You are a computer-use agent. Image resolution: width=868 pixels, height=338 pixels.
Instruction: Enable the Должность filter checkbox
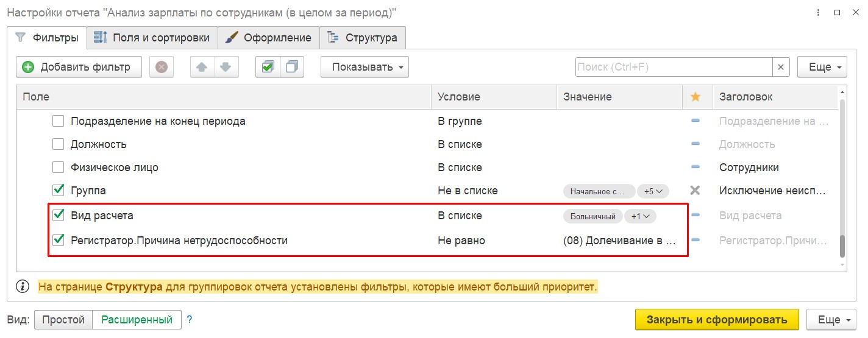point(59,144)
